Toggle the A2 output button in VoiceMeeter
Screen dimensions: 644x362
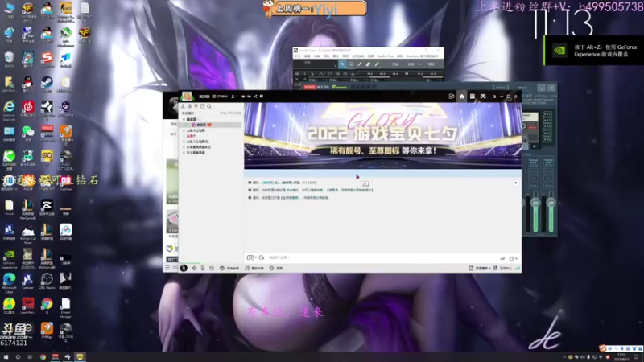point(547,121)
